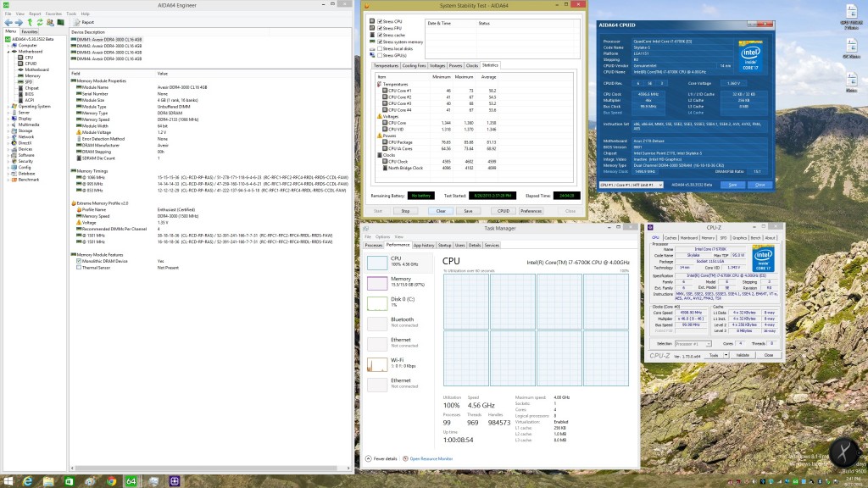The height and width of the screenshot is (488, 868).
Task: Enable Stress local disks checkbox
Action: coord(380,48)
